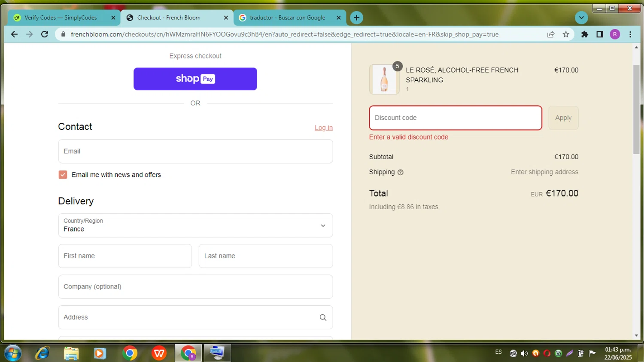Click the Enter shipping address text
Viewport: 644px width, 362px height.
tap(544, 172)
